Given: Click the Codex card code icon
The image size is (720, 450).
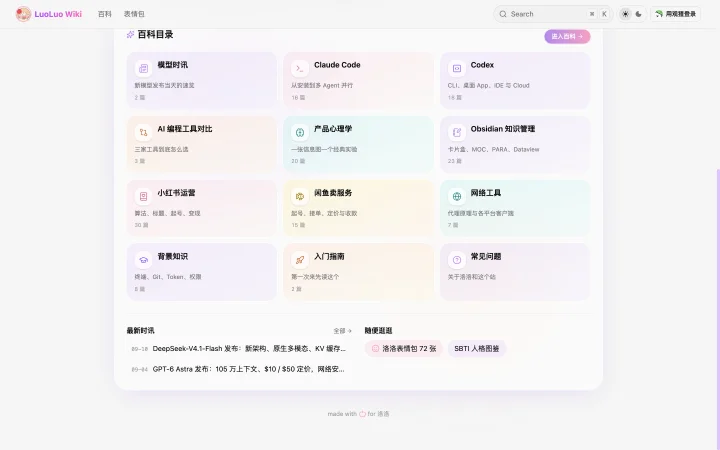Looking at the screenshot, I should tap(456, 68).
